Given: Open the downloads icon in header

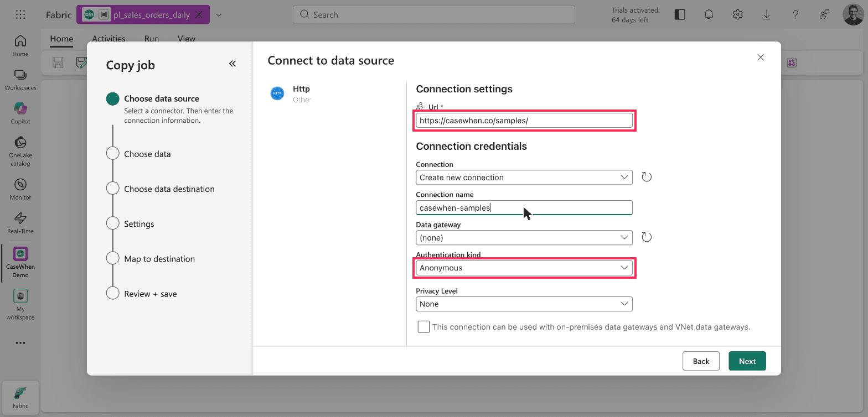Looking at the screenshot, I should 767,15.
